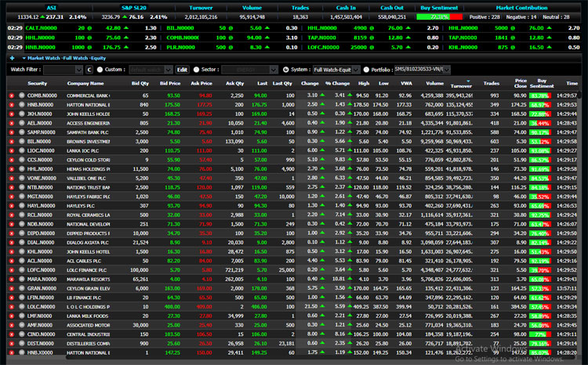This screenshot has width=588, height=365.
Task: Click ACL CABLES PLC company name
Action: pyautogui.click(x=84, y=261)
